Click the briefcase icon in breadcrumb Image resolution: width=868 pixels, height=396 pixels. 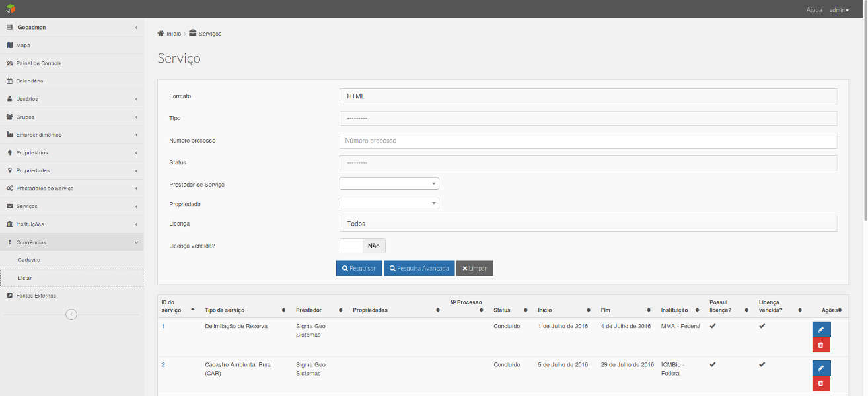192,33
